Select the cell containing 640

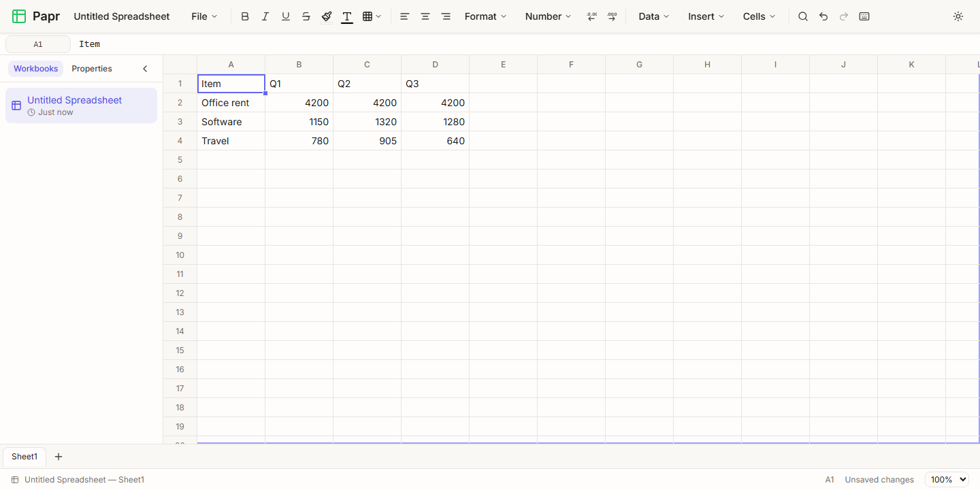pos(436,141)
